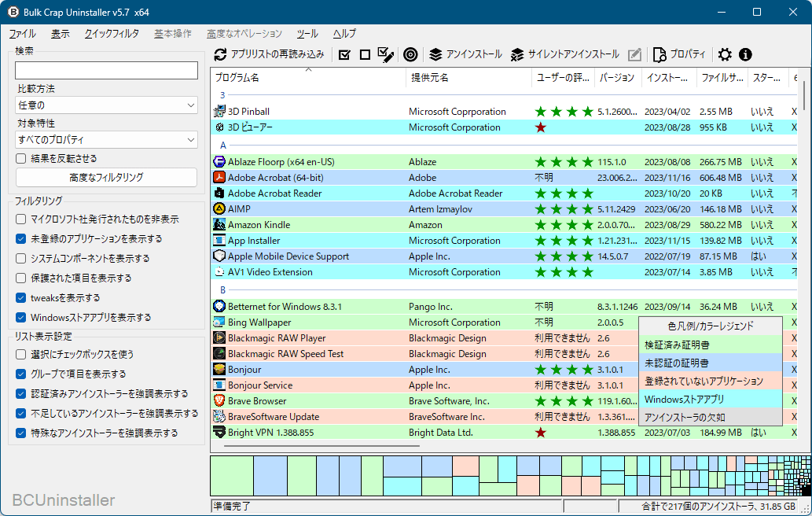Click the check-all items icon
Screen dimensions: 812x516
(345, 54)
